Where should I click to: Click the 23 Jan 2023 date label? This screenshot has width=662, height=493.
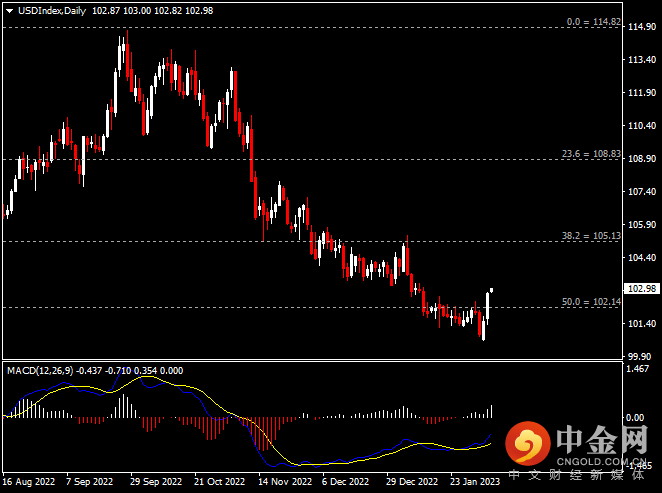475,481
